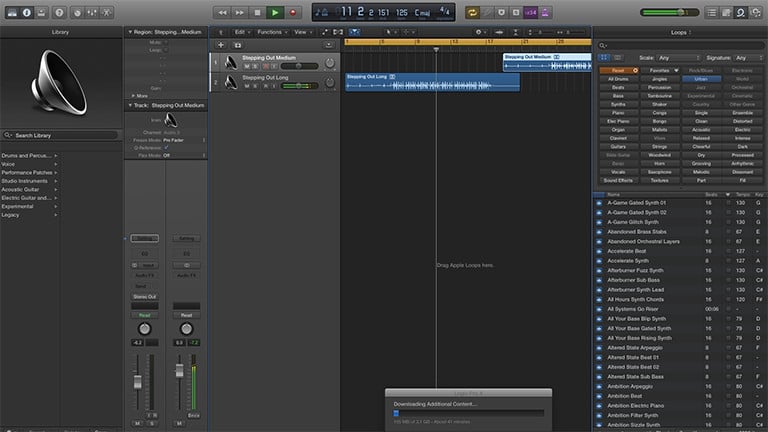
Task: Solo the Stepping Out Long track
Action: click(x=255, y=86)
